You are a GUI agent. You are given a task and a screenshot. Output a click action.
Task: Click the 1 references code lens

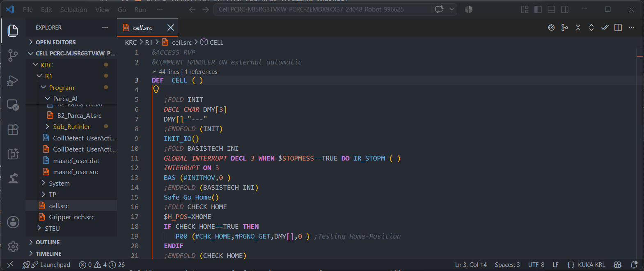201,72
